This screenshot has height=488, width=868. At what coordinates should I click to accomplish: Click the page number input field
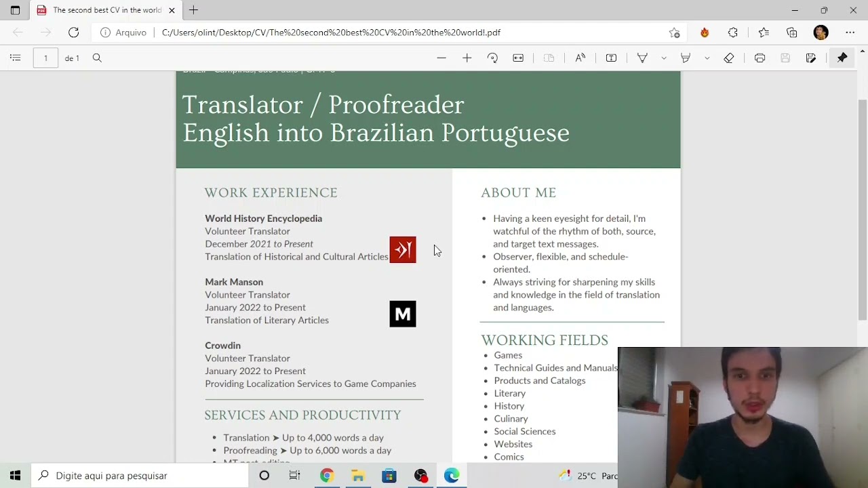coord(45,58)
